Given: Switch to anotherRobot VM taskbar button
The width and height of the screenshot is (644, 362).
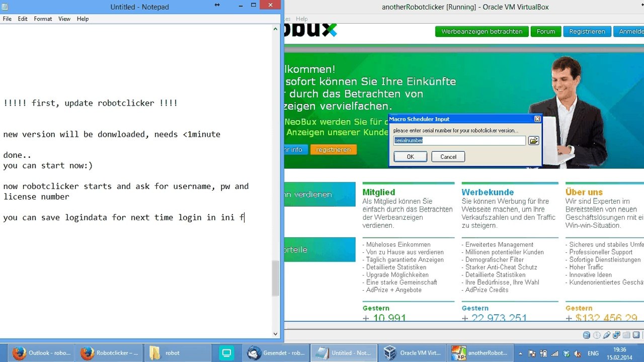Looking at the screenshot, I should coord(479,353).
